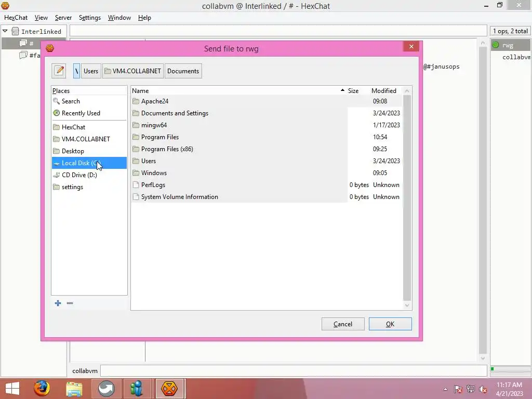Open Recently Used in Places
Viewport: 532px width, 399px height.
click(x=89, y=113)
